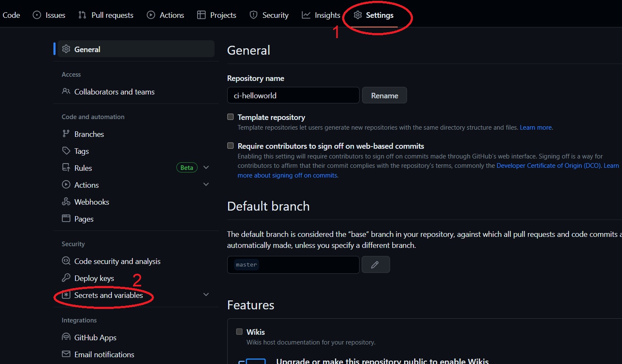Click the Webhooks icon in sidebar

click(66, 202)
